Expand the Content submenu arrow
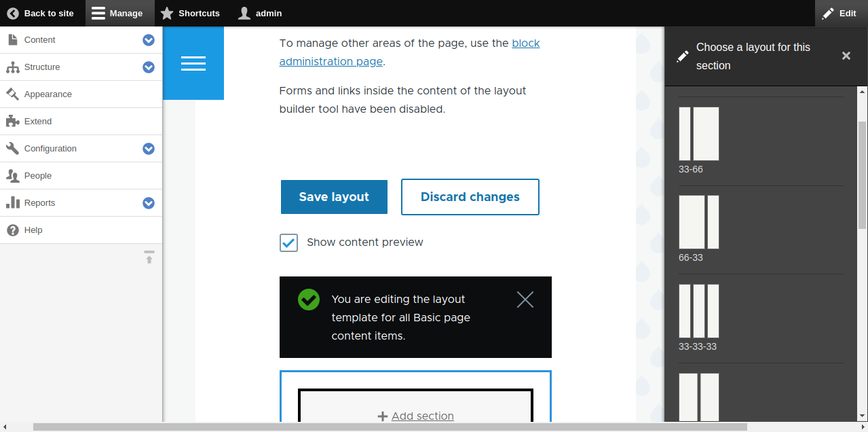This screenshot has width=868, height=432. [149, 40]
